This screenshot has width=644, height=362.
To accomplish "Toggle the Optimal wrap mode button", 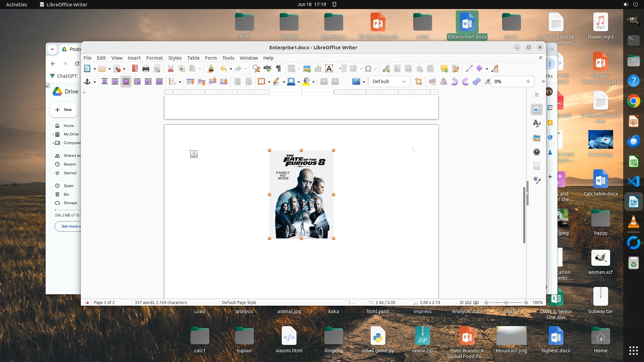I will 126,81.
